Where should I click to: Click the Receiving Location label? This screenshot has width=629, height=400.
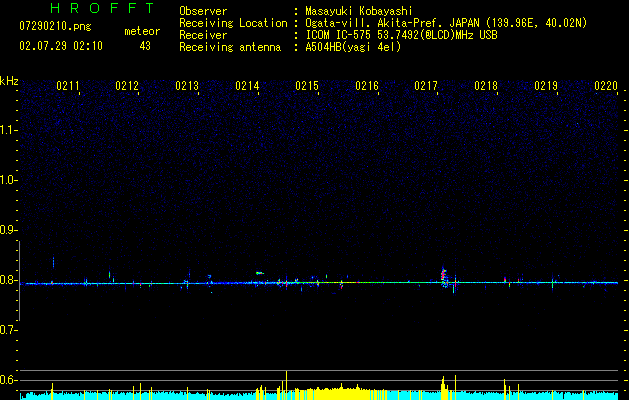point(233,23)
